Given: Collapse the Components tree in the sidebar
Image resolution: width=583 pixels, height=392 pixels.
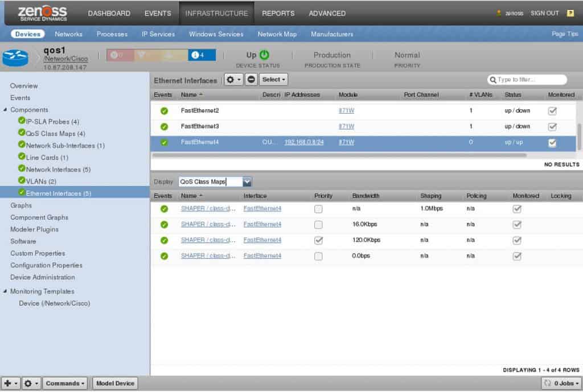Looking at the screenshot, I should coord(5,110).
